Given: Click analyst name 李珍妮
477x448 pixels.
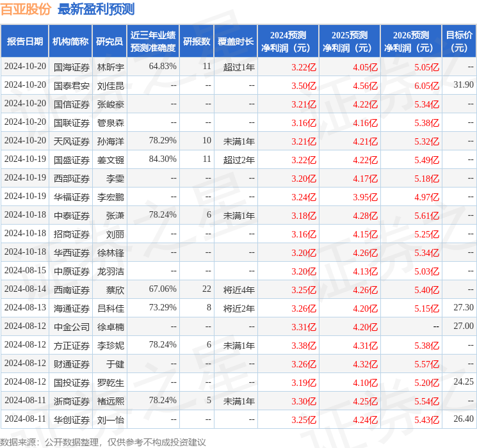Looking at the screenshot, I should [x=110, y=346].
